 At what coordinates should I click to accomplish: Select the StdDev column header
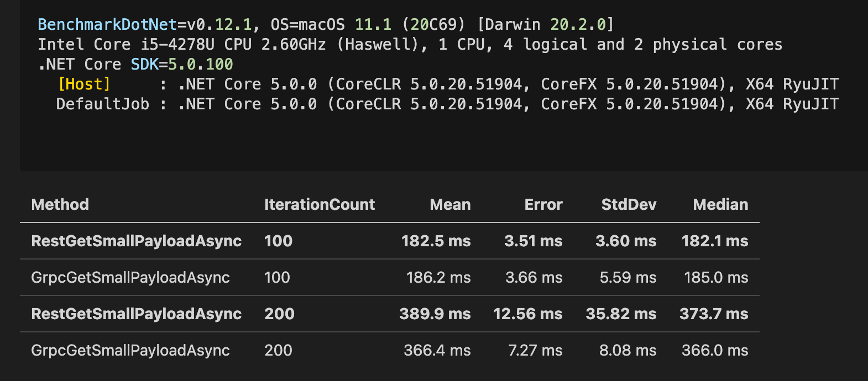629,204
